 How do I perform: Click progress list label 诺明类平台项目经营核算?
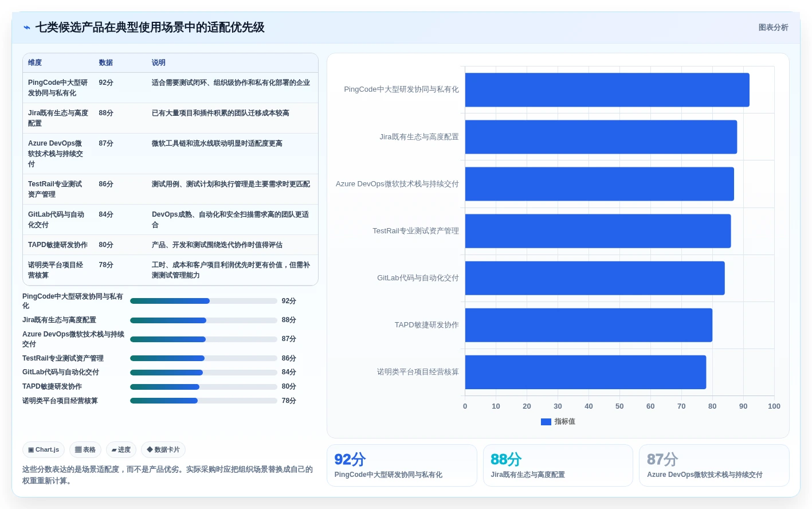[60, 401]
